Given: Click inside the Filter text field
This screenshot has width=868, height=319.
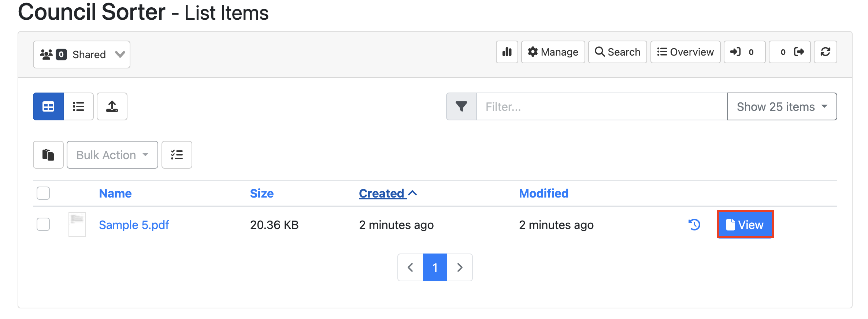Looking at the screenshot, I should click(x=601, y=106).
